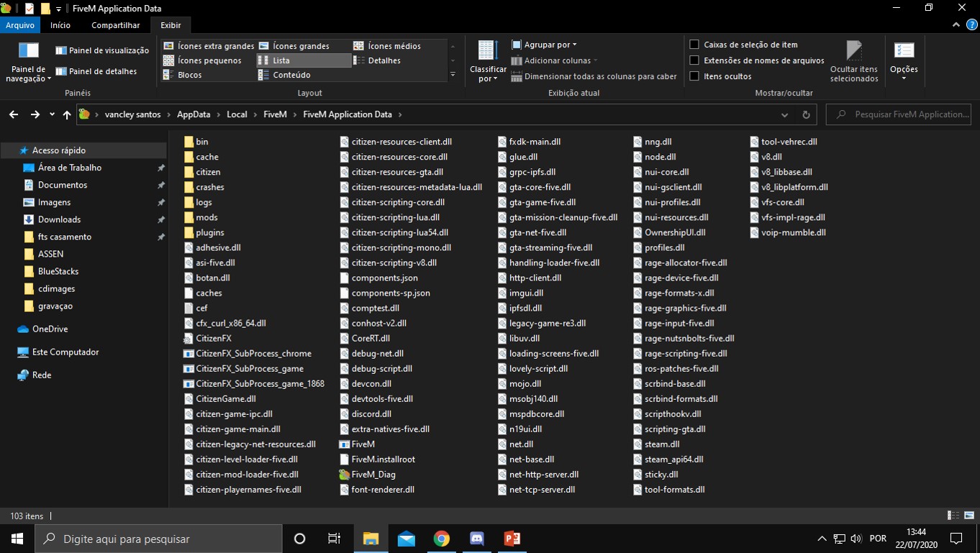This screenshot has width=980, height=553.
Task: Open Acesso rápido in navigation pane
Action: coord(53,150)
